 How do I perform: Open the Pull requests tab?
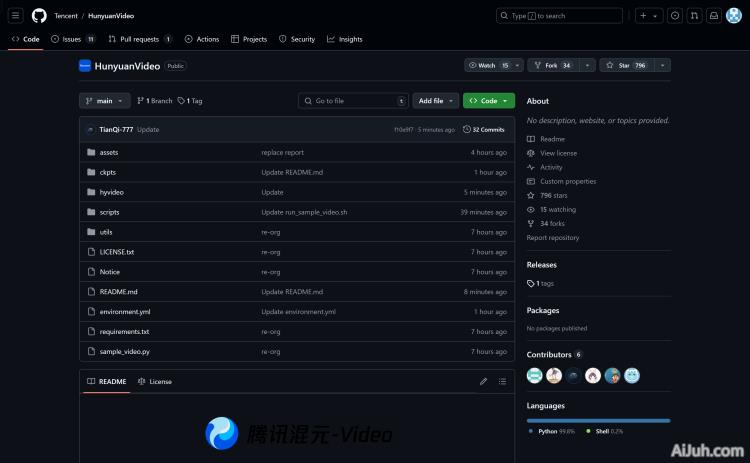pos(140,39)
